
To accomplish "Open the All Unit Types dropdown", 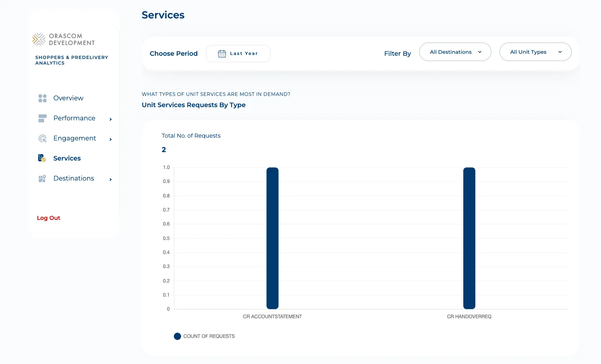I will [536, 52].
